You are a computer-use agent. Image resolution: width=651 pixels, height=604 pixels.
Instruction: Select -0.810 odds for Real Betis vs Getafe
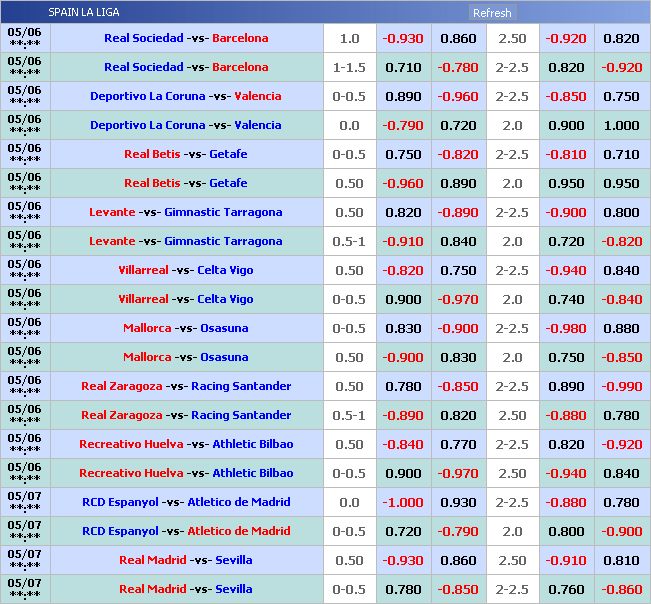point(566,154)
